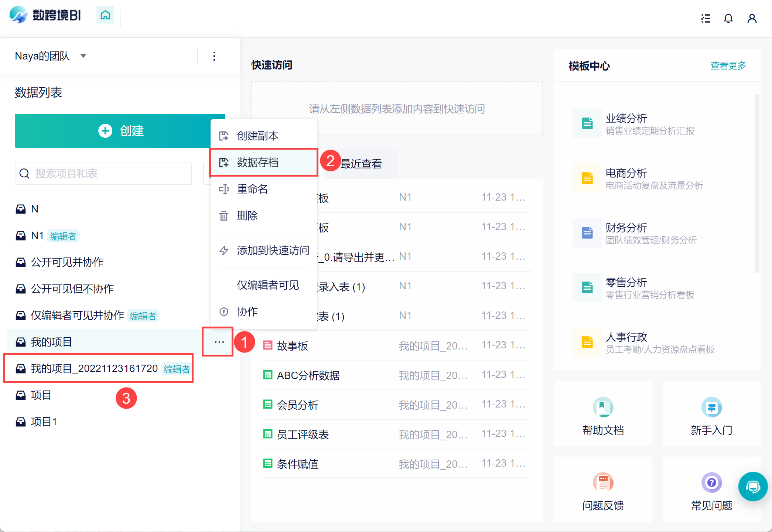Click the ellipsis button beside 我的项目
The image size is (772, 532).
(x=219, y=342)
